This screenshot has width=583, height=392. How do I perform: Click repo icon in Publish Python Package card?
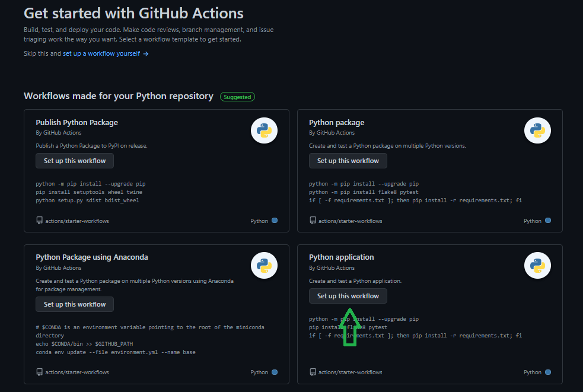pyautogui.click(x=39, y=221)
